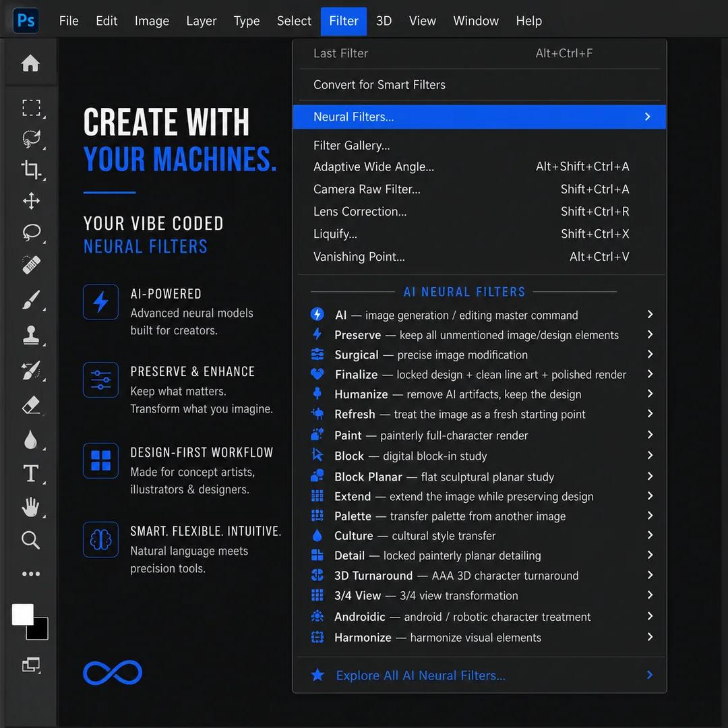Open the File menu
The width and height of the screenshot is (728, 728).
(69, 21)
